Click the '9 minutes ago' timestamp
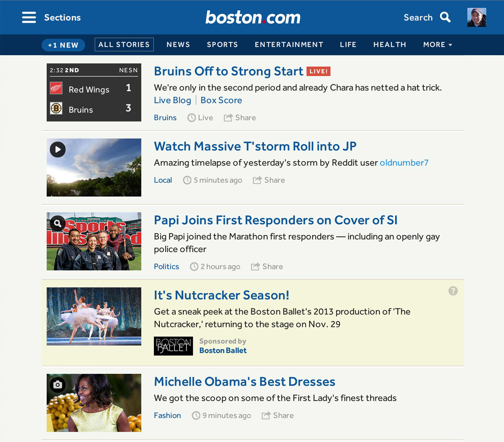The image size is (504, 442). [x=227, y=415]
